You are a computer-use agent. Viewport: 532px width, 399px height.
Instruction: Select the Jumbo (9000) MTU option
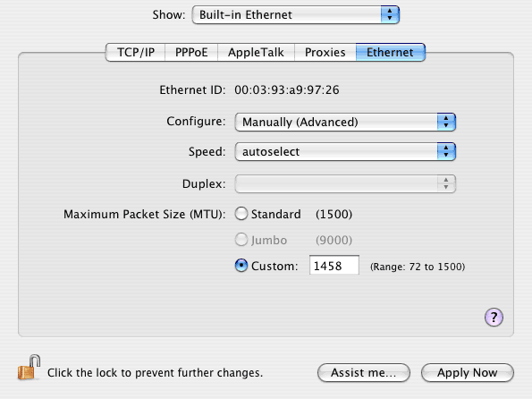tap(241, 240)
